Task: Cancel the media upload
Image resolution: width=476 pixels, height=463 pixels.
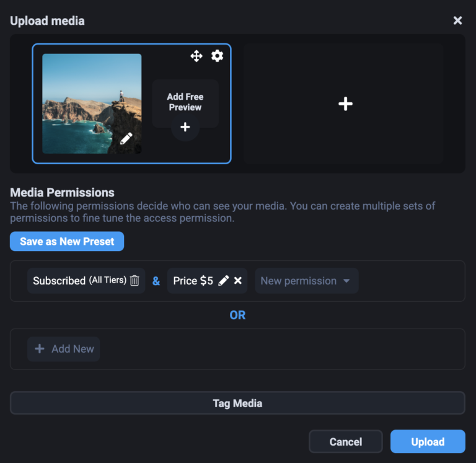Action: (346, 441)
